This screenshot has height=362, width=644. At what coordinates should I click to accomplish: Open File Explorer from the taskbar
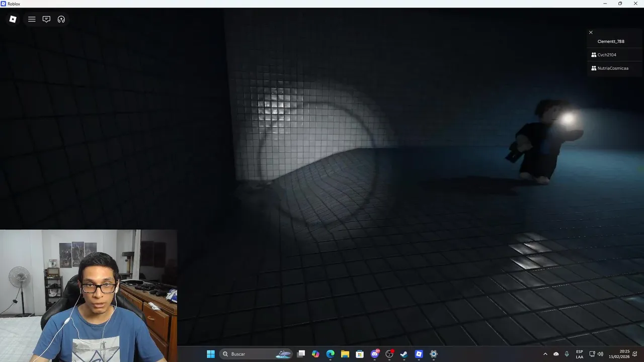(x=345, y=354)
